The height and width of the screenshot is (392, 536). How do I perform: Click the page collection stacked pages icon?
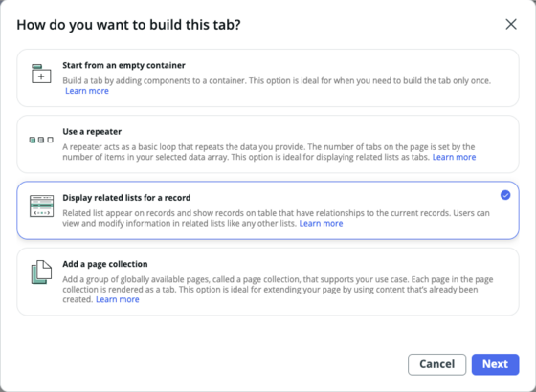(x=41, y=272)
